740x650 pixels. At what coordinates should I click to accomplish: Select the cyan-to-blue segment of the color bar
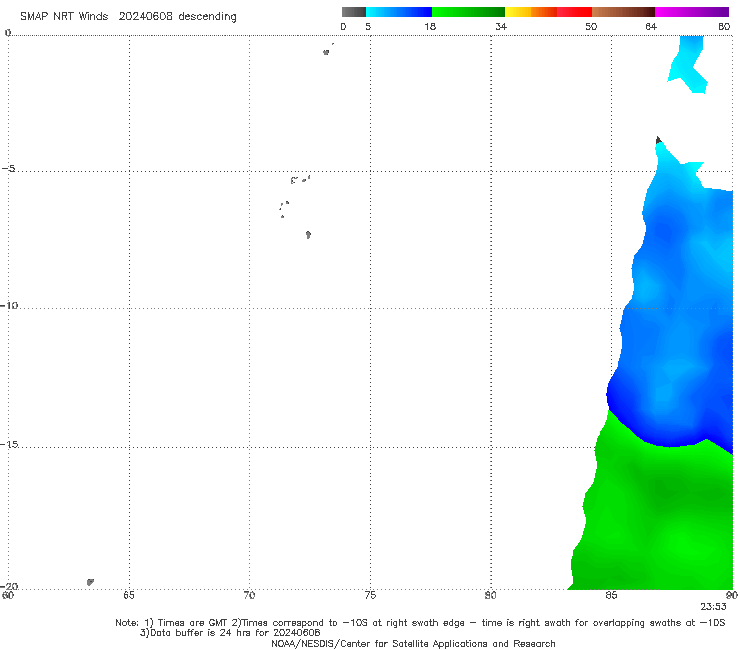click(x=399, y=12)
